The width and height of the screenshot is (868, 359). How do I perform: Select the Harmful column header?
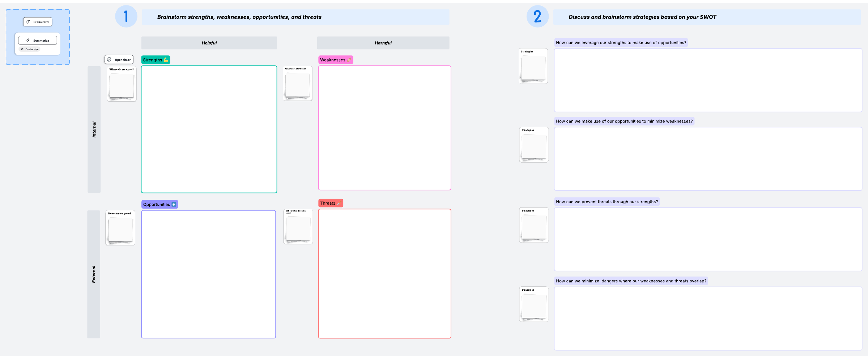(x=383, y=43)
